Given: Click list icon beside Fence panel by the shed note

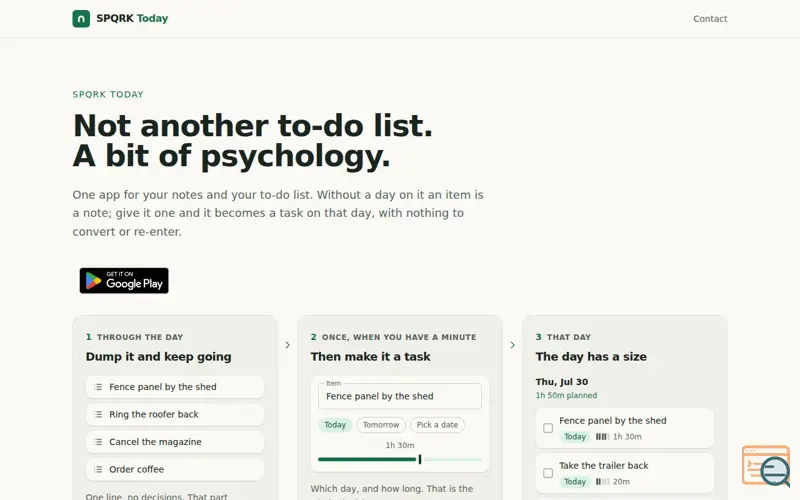Looking at the screenshot, I should (98, 387).
